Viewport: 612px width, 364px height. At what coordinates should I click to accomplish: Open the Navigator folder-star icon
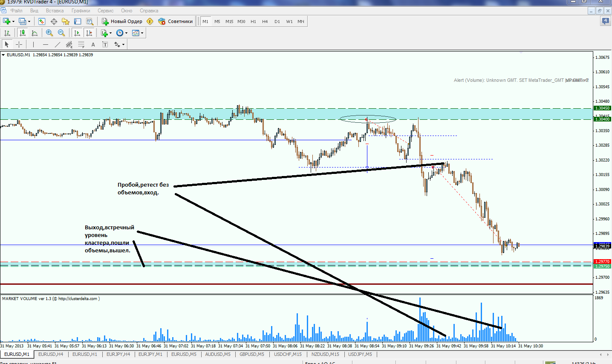66,21
